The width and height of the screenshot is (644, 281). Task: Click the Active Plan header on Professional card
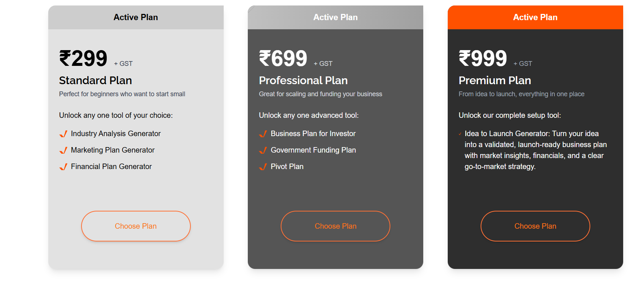(335, 17)
